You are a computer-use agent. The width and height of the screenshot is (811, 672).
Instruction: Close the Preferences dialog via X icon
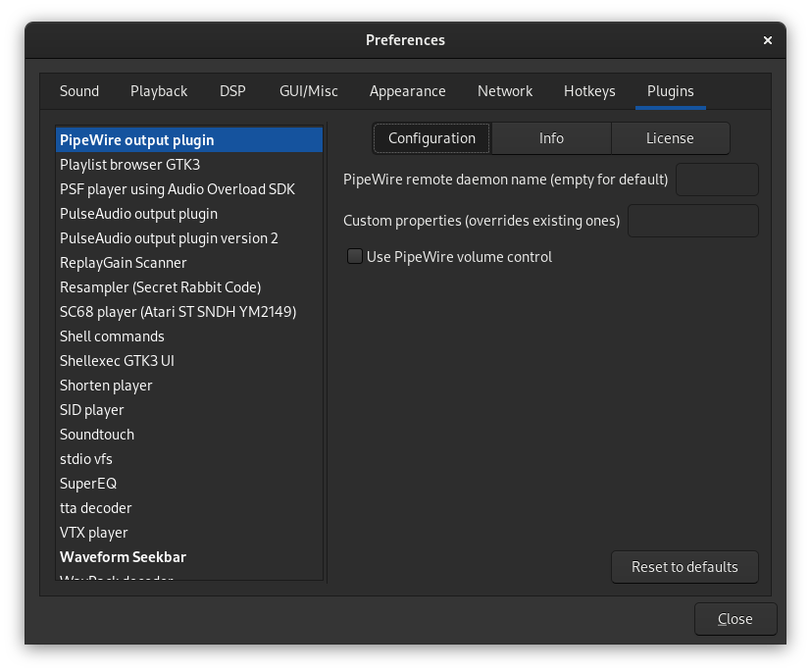pos(767,40)
